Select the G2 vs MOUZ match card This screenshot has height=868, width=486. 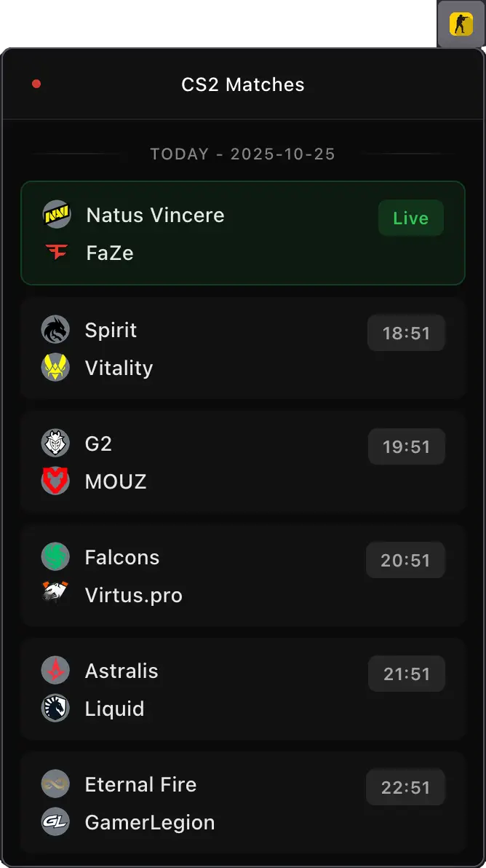click(x=243, y=462)
